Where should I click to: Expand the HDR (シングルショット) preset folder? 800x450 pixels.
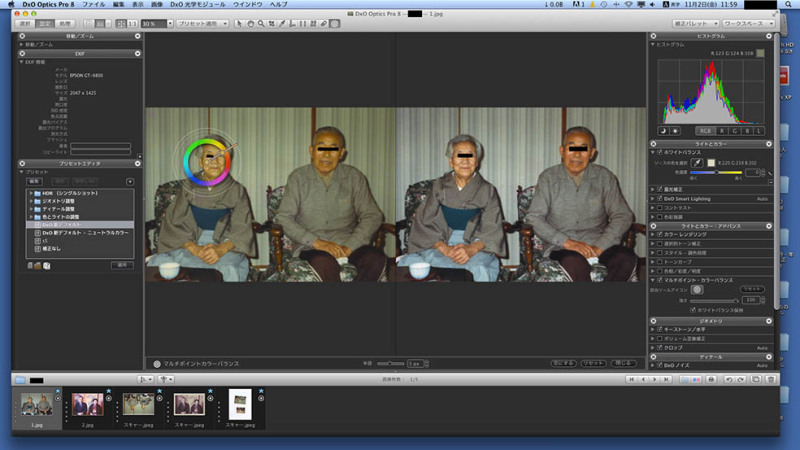tap(29, 191)
